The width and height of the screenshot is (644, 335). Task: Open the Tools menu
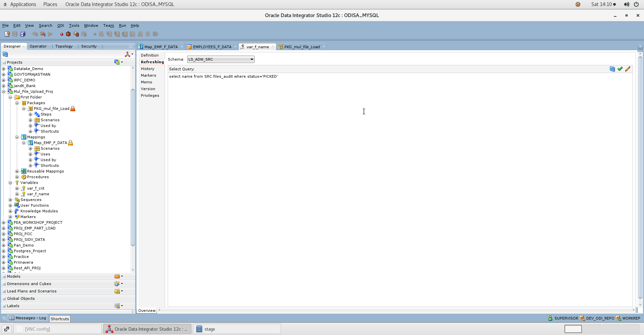[x=74, y=25]
